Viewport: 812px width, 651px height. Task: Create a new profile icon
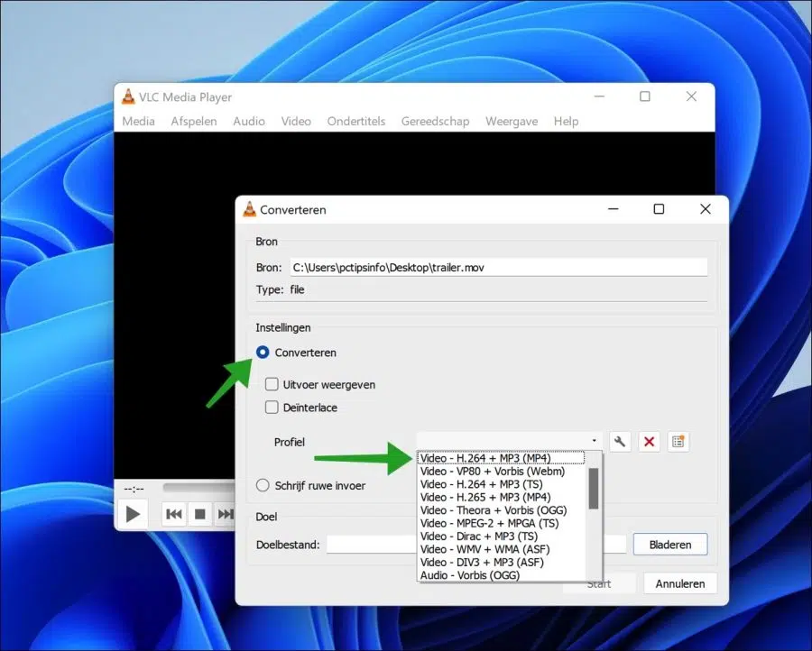tap(678, 442)
